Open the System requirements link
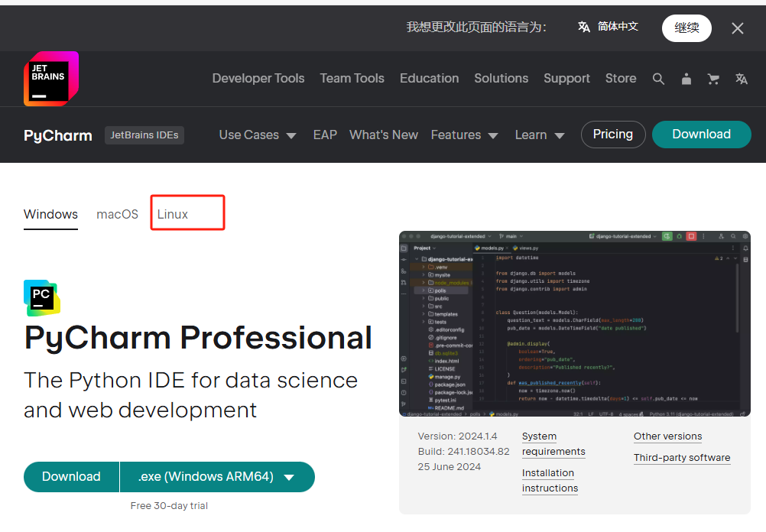 553,443
